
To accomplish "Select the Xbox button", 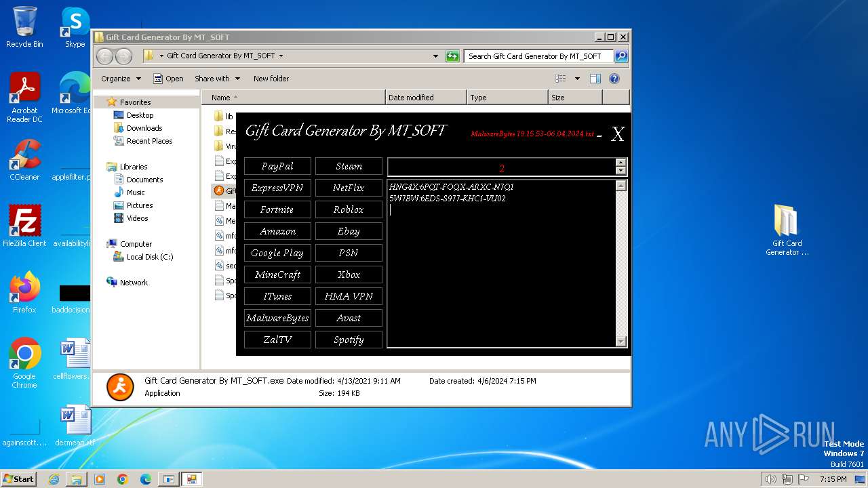I will pos(349,274).
